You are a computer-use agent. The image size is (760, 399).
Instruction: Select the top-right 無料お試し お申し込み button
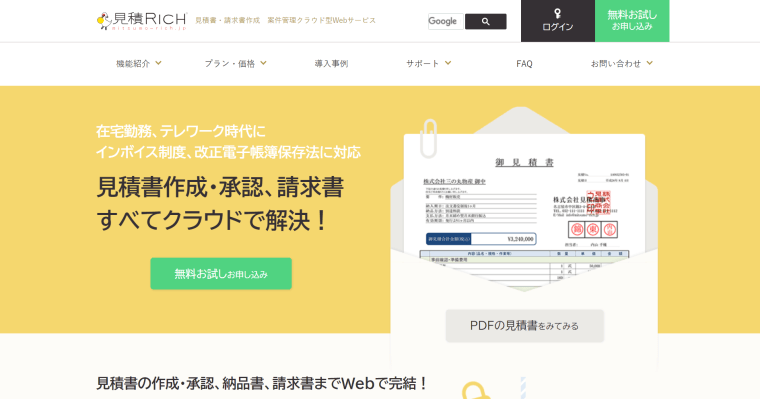click(x=632, y=21)
